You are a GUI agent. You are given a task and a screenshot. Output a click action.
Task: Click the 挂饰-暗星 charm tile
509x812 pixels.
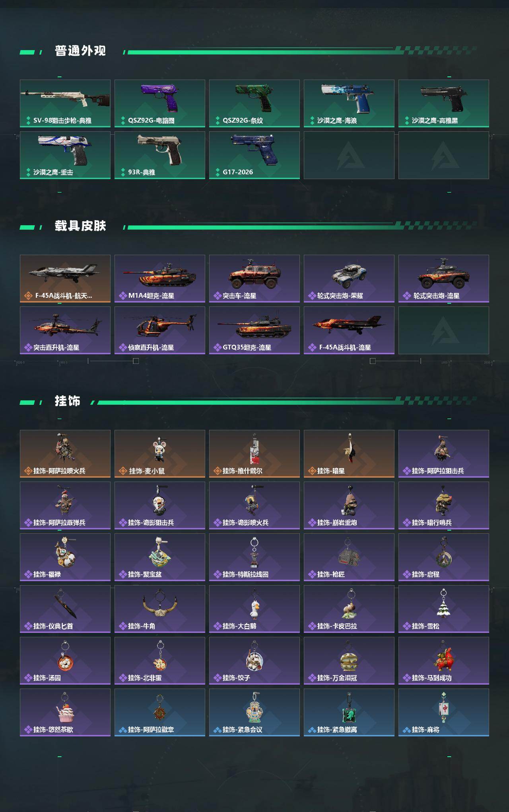pyautogui.click(x=349, y=454)
